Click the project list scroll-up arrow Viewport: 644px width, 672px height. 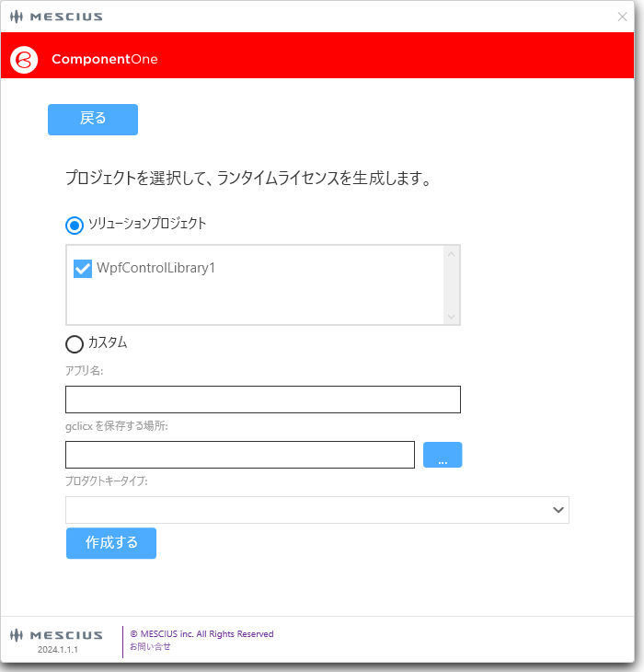451,255
